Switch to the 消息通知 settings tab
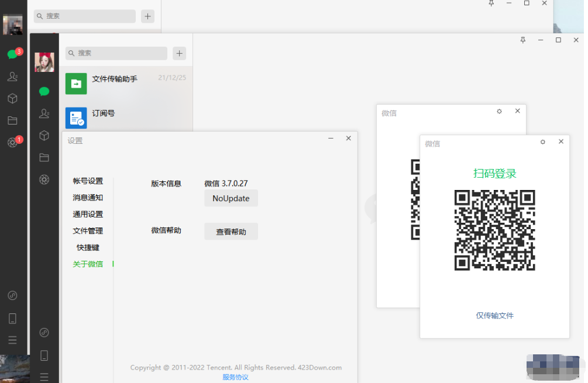 88,197
